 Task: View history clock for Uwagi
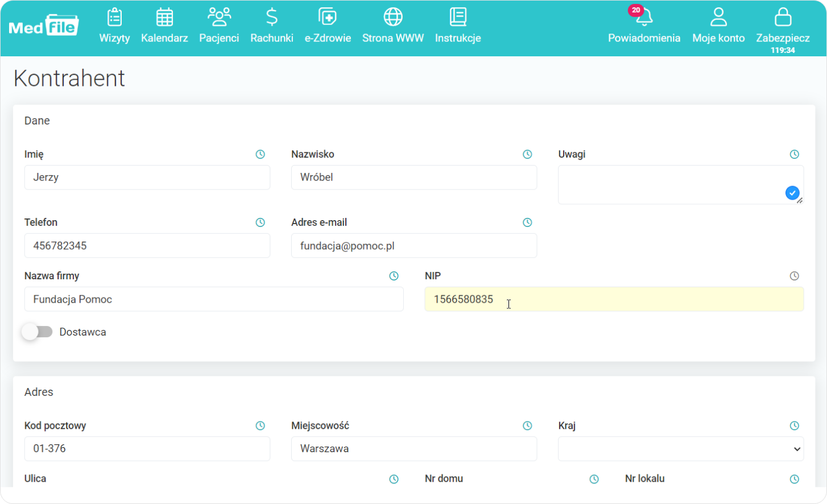coord(795,154)
